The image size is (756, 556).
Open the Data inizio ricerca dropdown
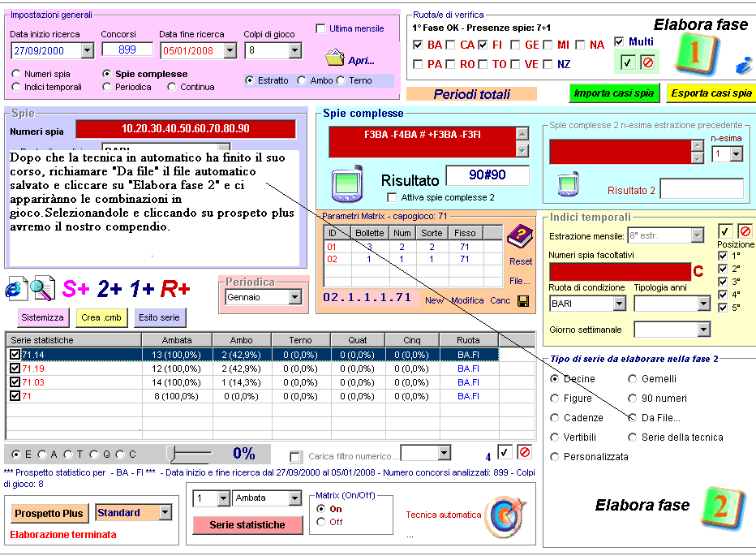[88, 50]
